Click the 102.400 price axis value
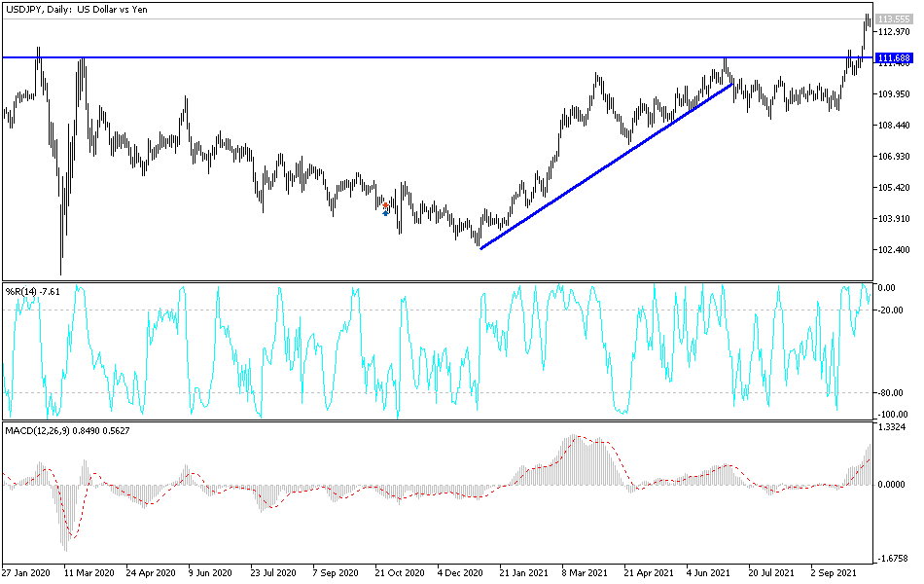 tap(894, 250)
